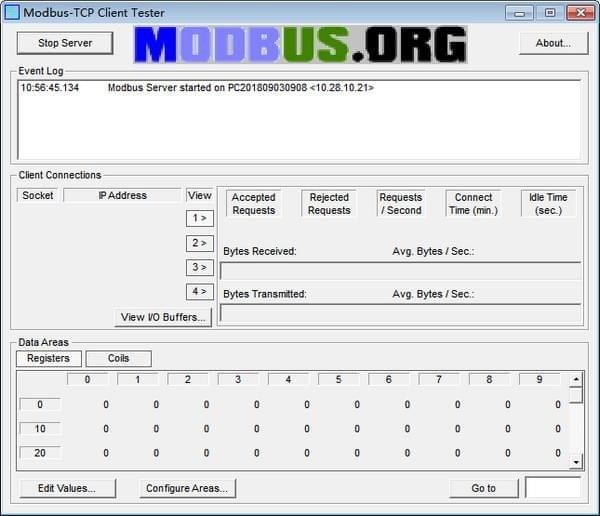Open Configure Areas dialog
This screenshot has width=600, height=516.
tap(188, 488)
